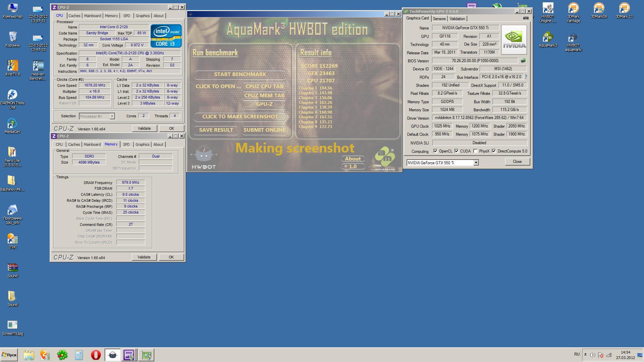Click the NVIDIA logo in GPU-Z
Screen dimensions: 644x362
[x=514, y=40]
